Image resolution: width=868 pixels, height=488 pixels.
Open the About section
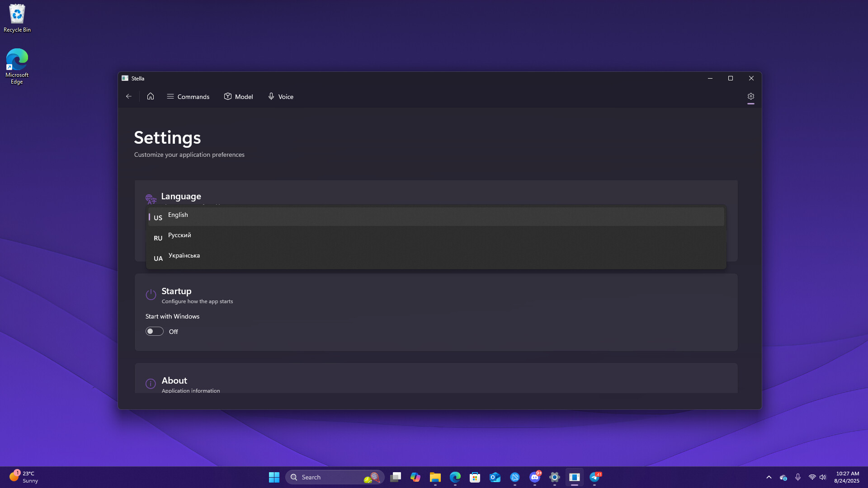[x=174, y=380]
